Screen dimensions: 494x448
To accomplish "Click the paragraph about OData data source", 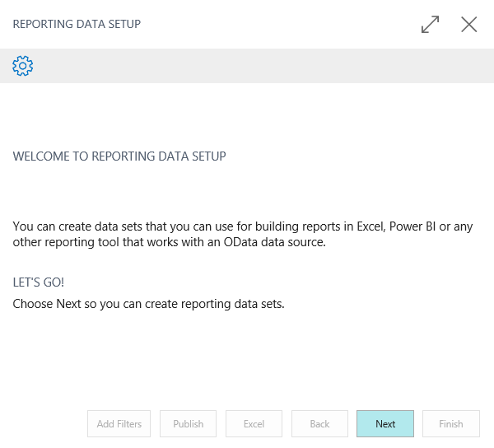I will (243, 235).
